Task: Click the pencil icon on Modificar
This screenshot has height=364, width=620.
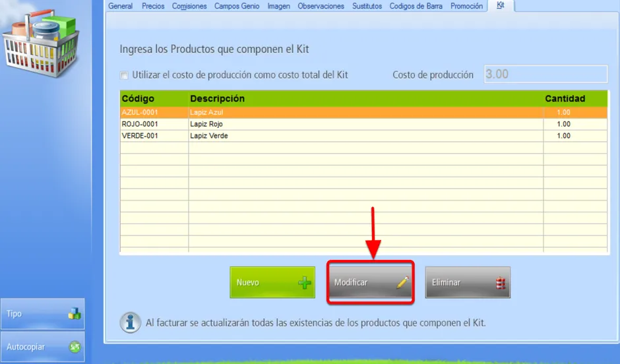Action: coord(402,282)
